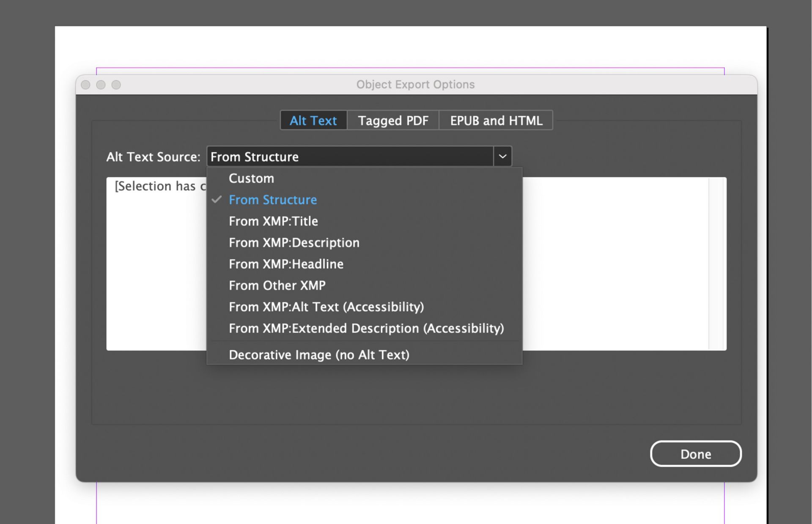
Task: Switch to the EPUB and HTML tab
Action: (x=496, y=121)
